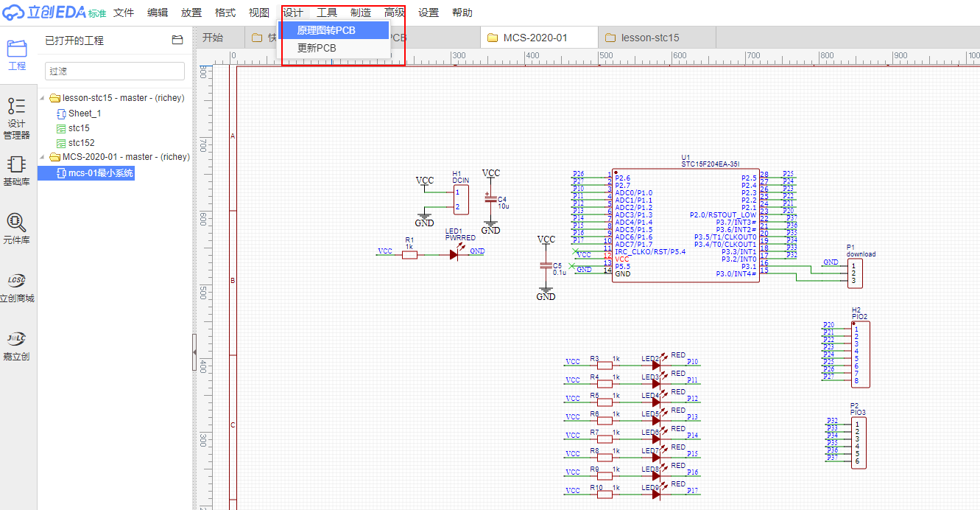Open the 嘉立创 JLC panel
This screenshot has height=510, width=980.
pyautogui.click(x=16, y=346)
